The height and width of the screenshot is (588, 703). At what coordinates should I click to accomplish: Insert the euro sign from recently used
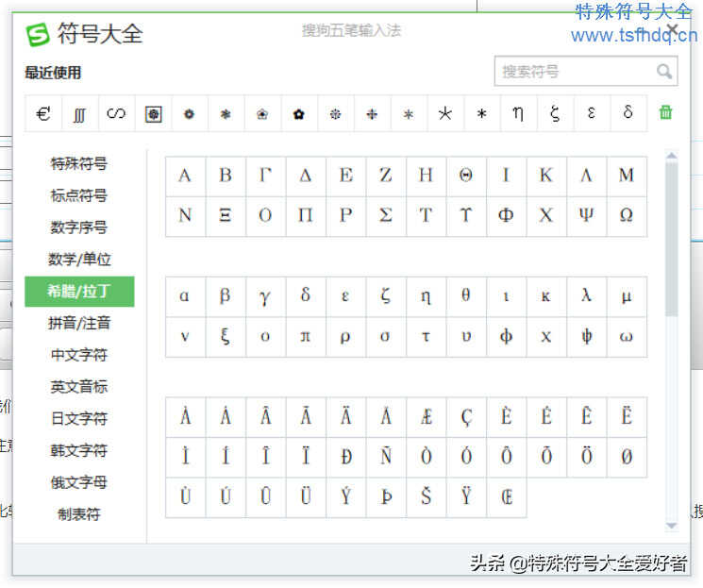point(43,113)
